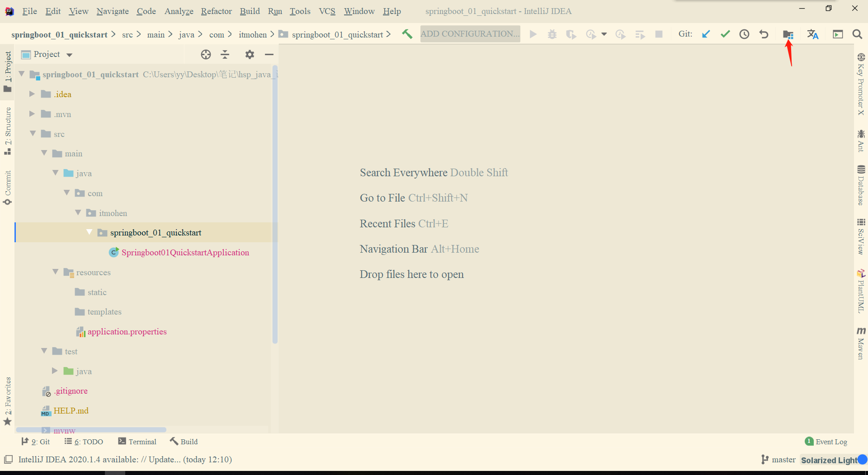Expand the .mvn folder
The image size is (868, 475).
32,114
